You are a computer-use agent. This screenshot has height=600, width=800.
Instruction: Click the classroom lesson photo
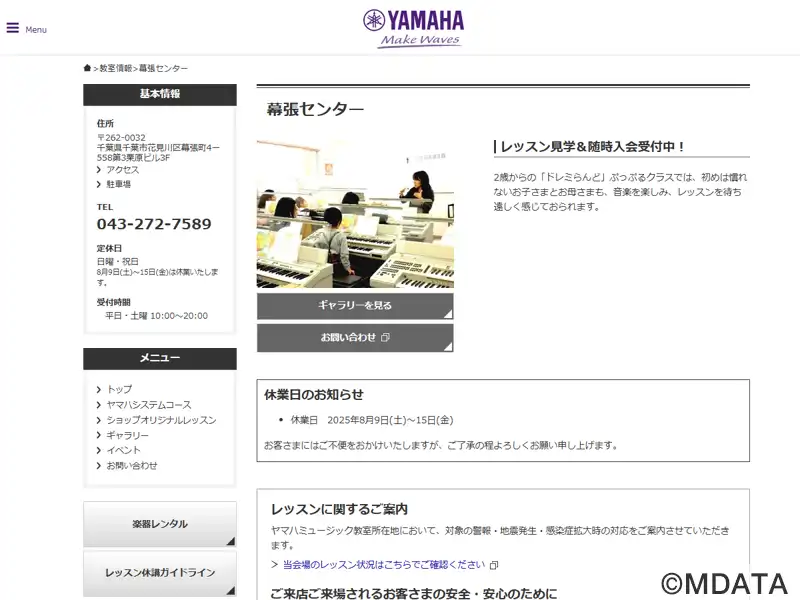[355, 213]
